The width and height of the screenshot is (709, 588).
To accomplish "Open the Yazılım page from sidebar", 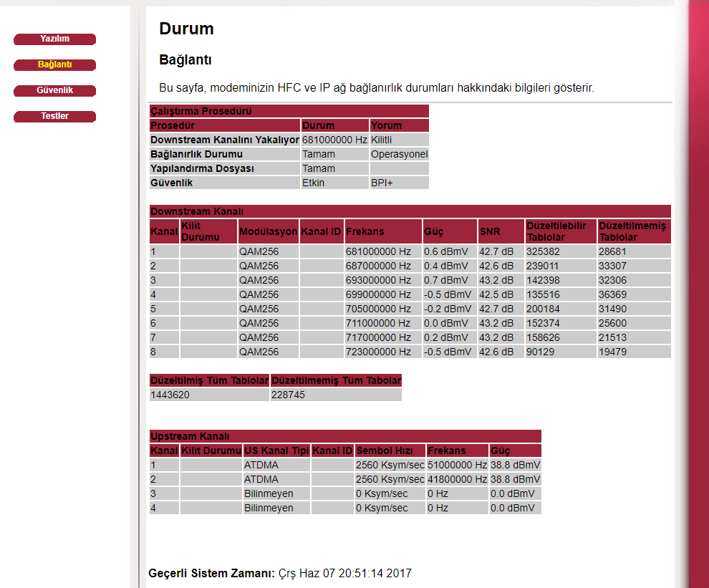I will tap(54, 39).
